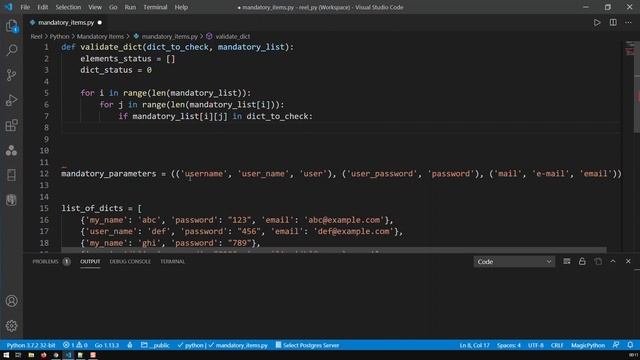
Task: Change the CRLF line ending setting
Action: tap(557, 345)
